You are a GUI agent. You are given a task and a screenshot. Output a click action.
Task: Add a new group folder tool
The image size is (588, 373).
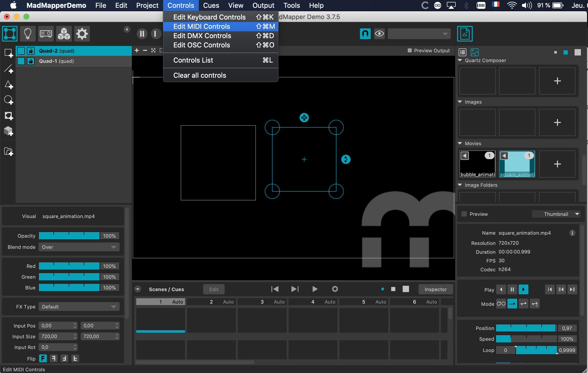(x=9, y=152)
